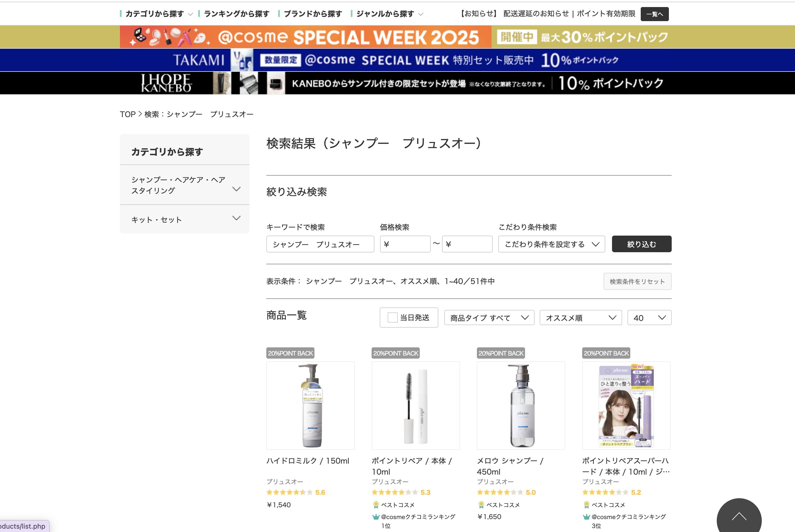
Task: Open the 40 items-per-page dropdown
Action: coord(649,318)
